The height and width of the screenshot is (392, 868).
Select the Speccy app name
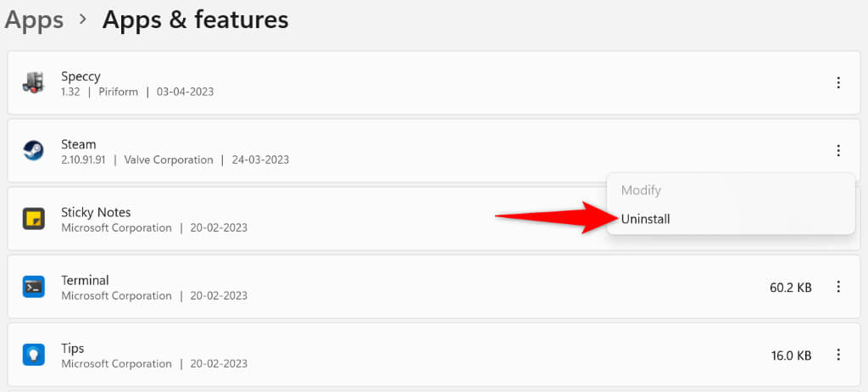coord(81,76)
